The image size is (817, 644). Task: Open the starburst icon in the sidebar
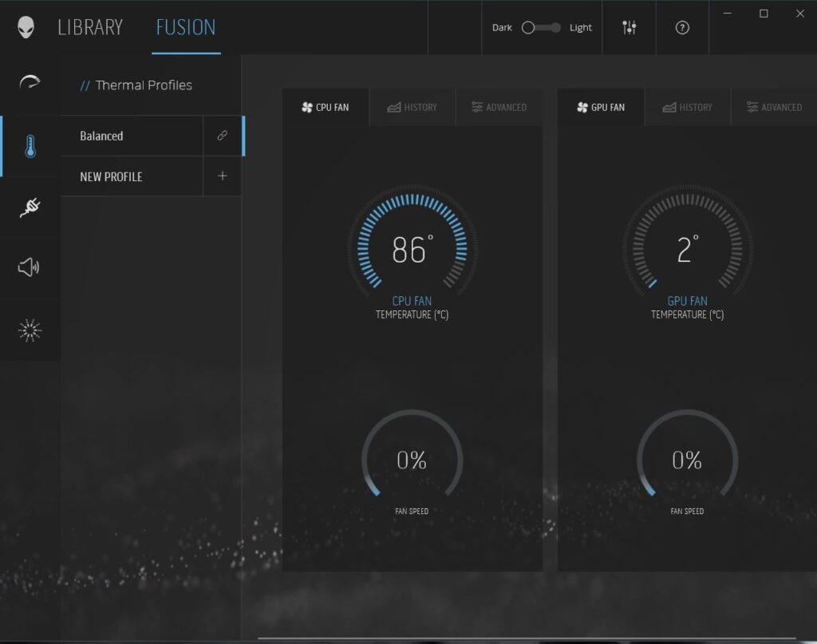click(30, 330)
